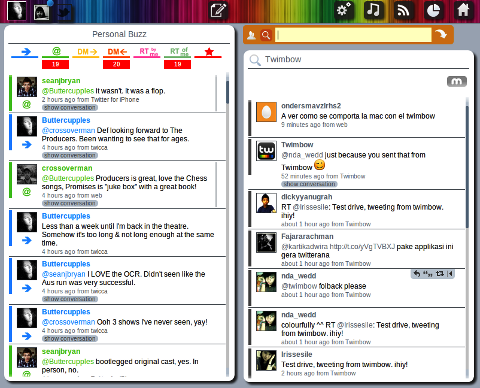Open dickyyanugrah username link
The width and height of the screenshot is (480, 388).
click(307, 197)
